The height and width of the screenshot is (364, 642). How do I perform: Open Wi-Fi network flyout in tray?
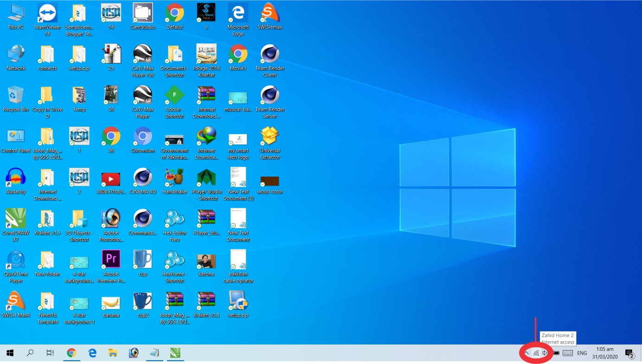[x=536, y=353]
